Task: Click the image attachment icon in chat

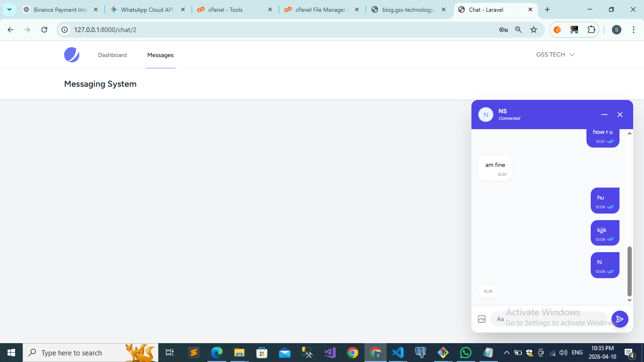Action: click(481, 319)
